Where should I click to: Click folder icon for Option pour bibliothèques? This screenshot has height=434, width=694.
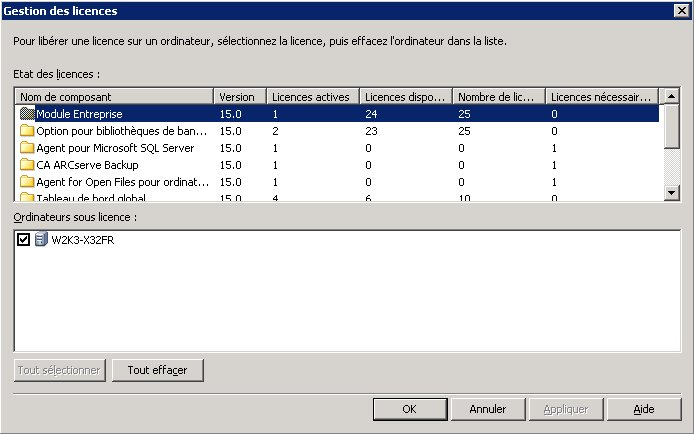pyautogui.click(x=27, y=131)
